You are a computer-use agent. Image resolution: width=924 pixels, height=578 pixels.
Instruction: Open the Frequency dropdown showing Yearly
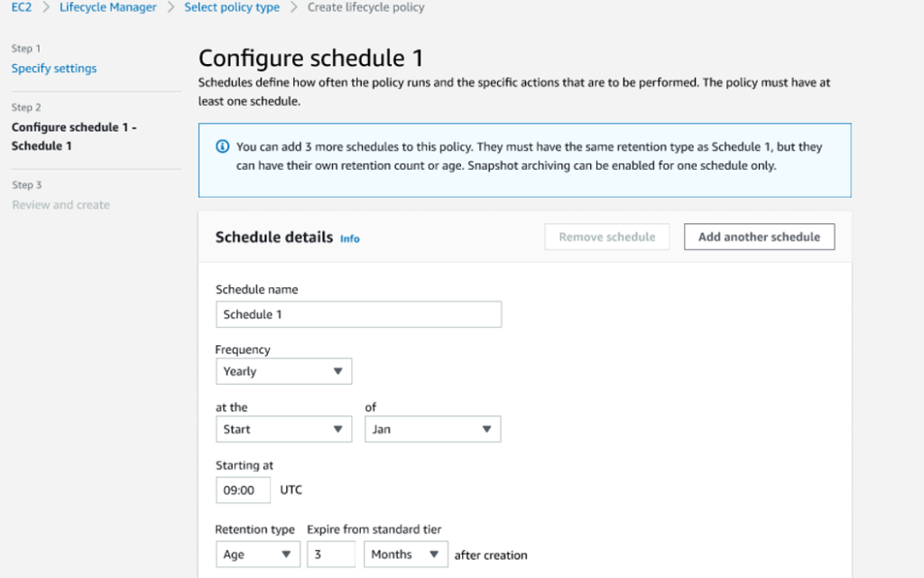pos(283,370)
